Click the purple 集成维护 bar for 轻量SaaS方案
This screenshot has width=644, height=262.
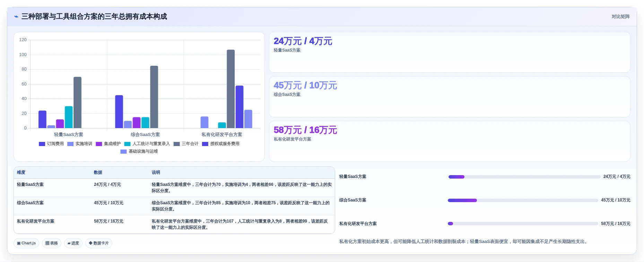(x=60, y=124)
